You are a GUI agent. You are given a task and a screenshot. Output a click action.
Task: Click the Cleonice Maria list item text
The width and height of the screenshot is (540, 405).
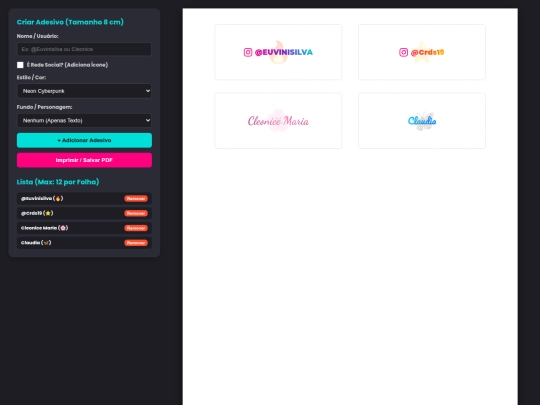(x=44, y=228)
